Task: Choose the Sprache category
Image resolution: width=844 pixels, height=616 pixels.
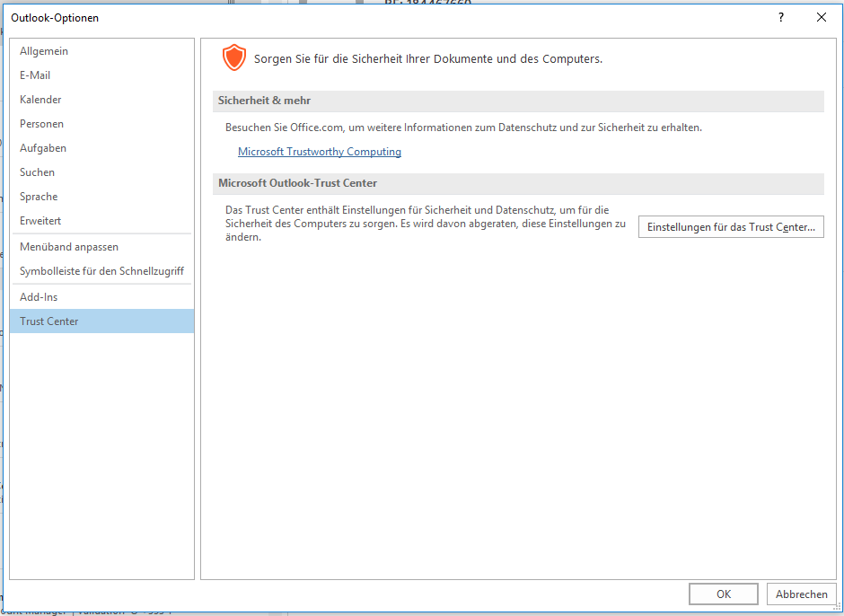Action: [39, 197]
